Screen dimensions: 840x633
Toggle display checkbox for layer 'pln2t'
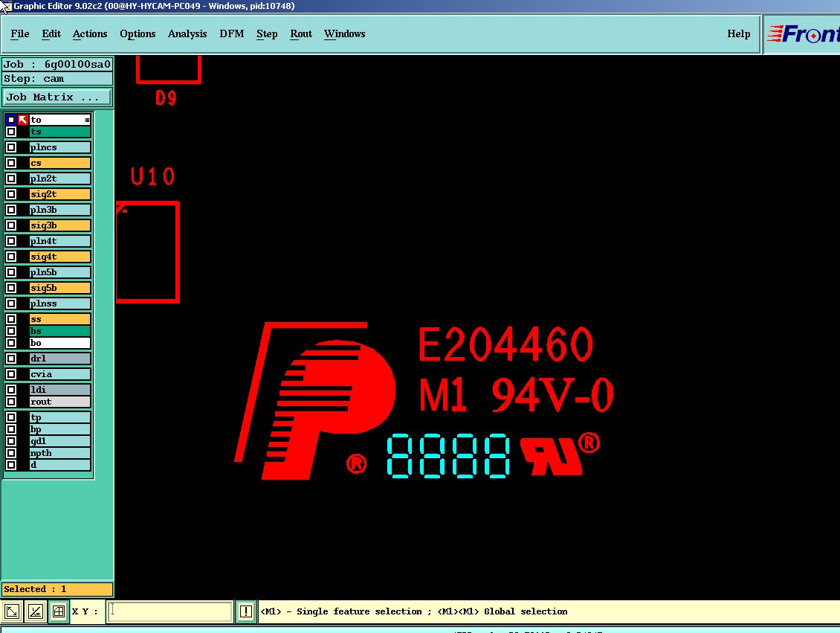10,178
